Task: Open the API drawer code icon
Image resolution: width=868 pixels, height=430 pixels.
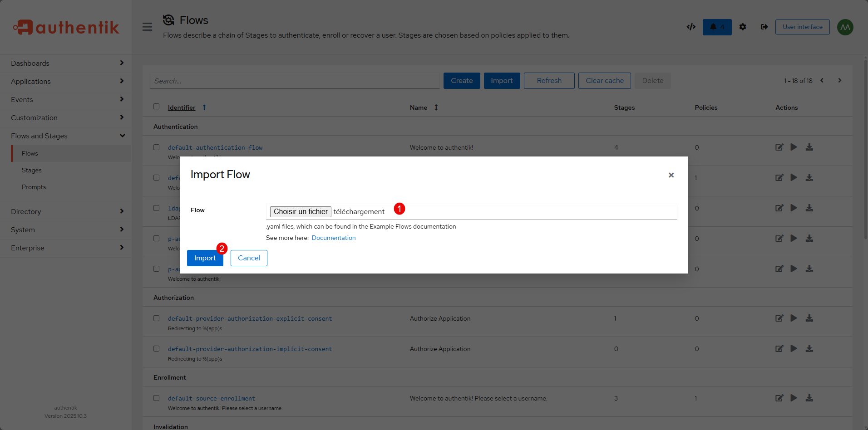Action: coord(691,27)
